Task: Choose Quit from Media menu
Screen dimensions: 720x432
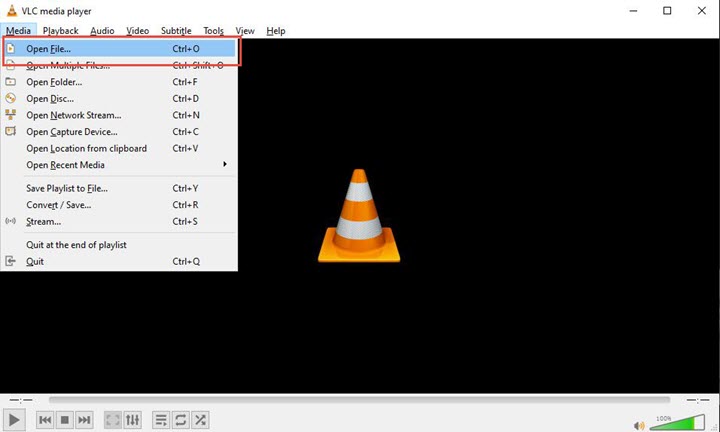Action: [119, 261]
